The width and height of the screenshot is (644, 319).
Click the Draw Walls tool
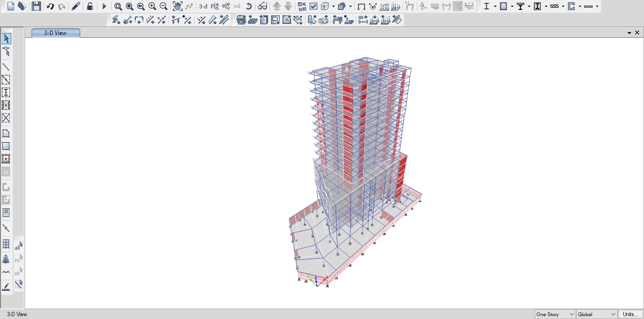(x=6, y=187)
